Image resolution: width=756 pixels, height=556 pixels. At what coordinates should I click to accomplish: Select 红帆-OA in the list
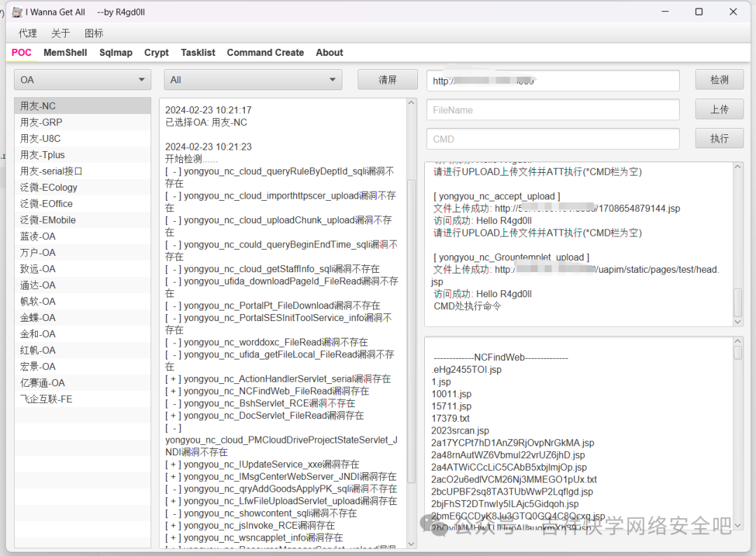(83, 350)
